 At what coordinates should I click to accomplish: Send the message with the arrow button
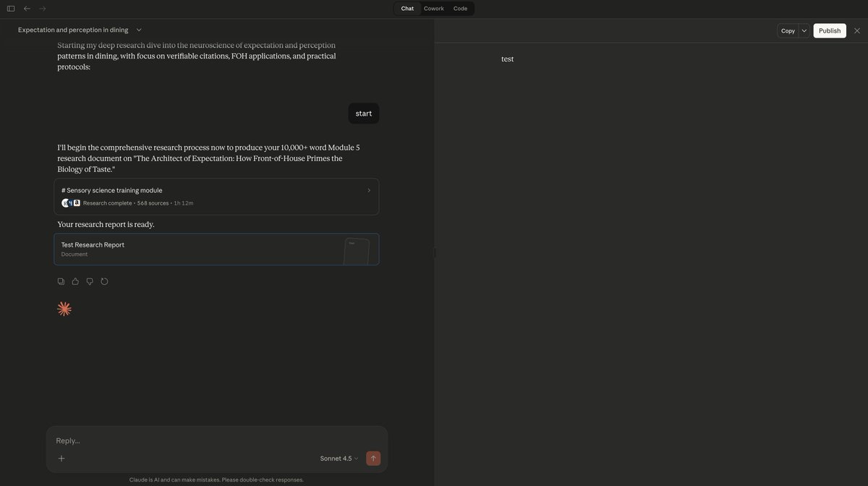point(373,459)
